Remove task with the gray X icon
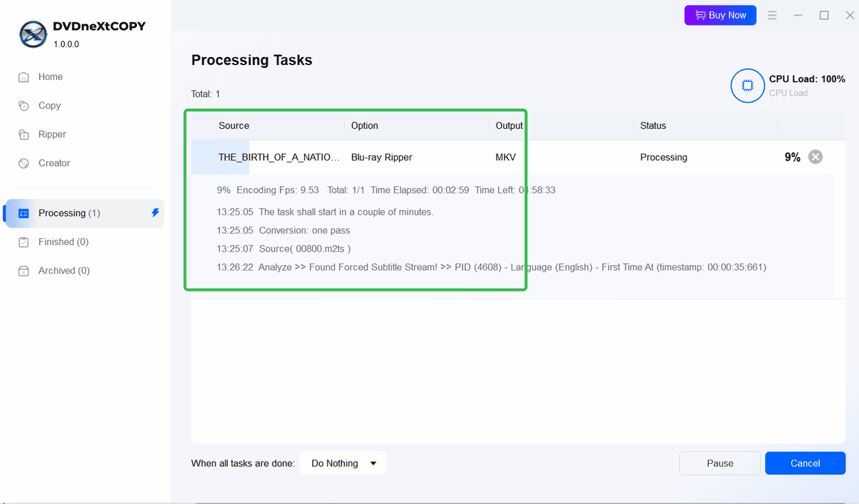 (x=815, y=157)
